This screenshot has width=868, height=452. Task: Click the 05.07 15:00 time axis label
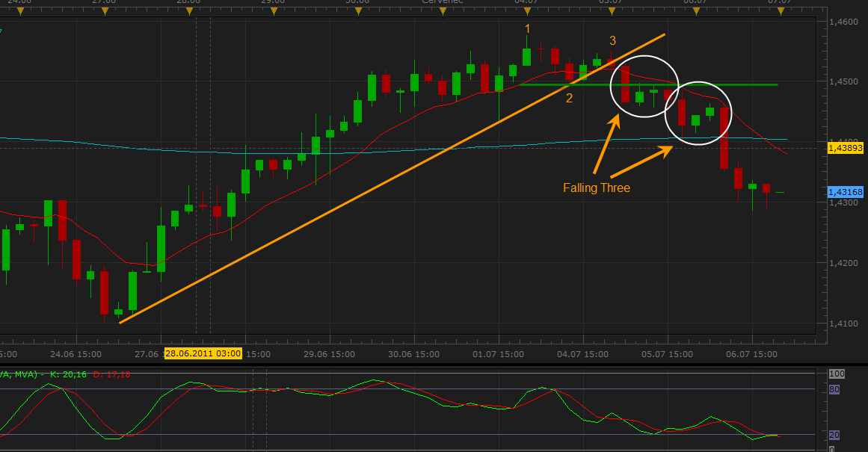point(668,354)
